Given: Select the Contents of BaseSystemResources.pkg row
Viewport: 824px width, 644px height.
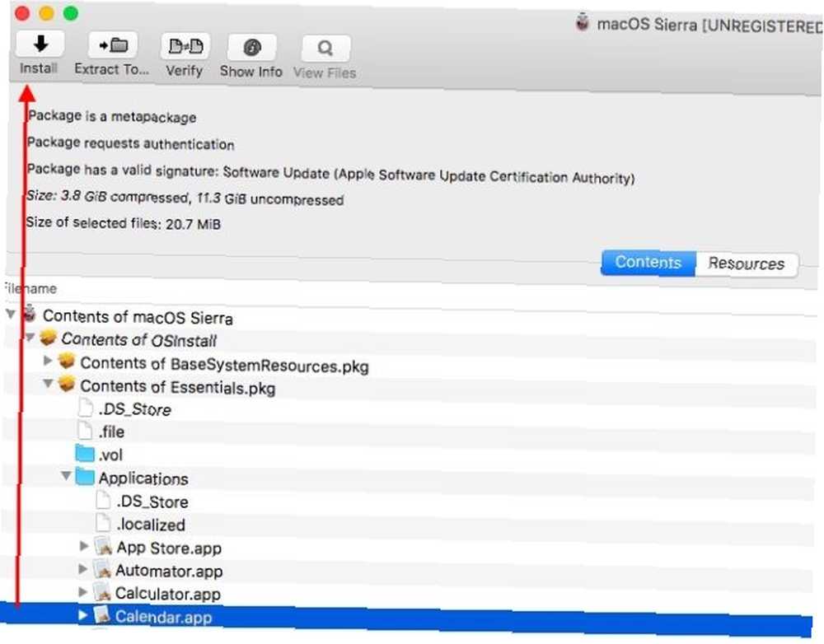Looking at the screenshot, I should click(x=410, y=365).
